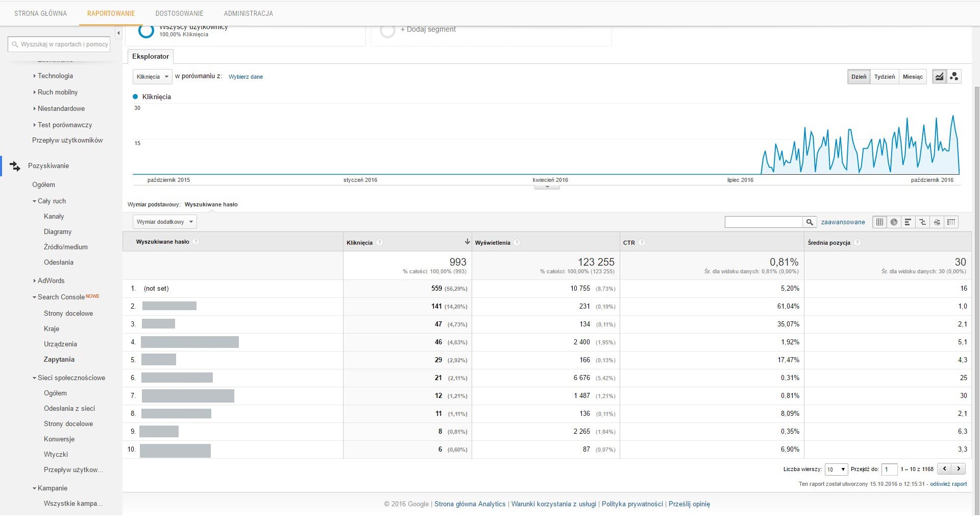Viewport: 980px width, 516px height.
Task: Open the STRONA GŁÓWNA tab
Action: click(x=40, y=13)
